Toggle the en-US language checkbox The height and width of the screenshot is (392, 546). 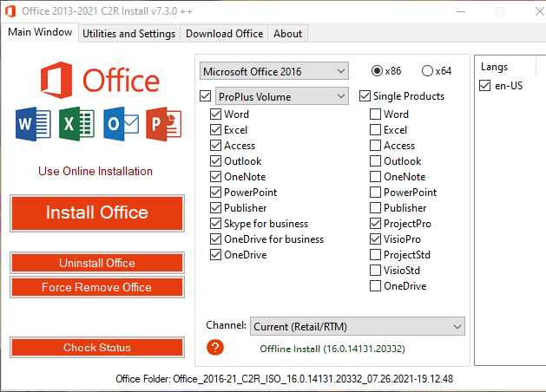click(484, 85)
